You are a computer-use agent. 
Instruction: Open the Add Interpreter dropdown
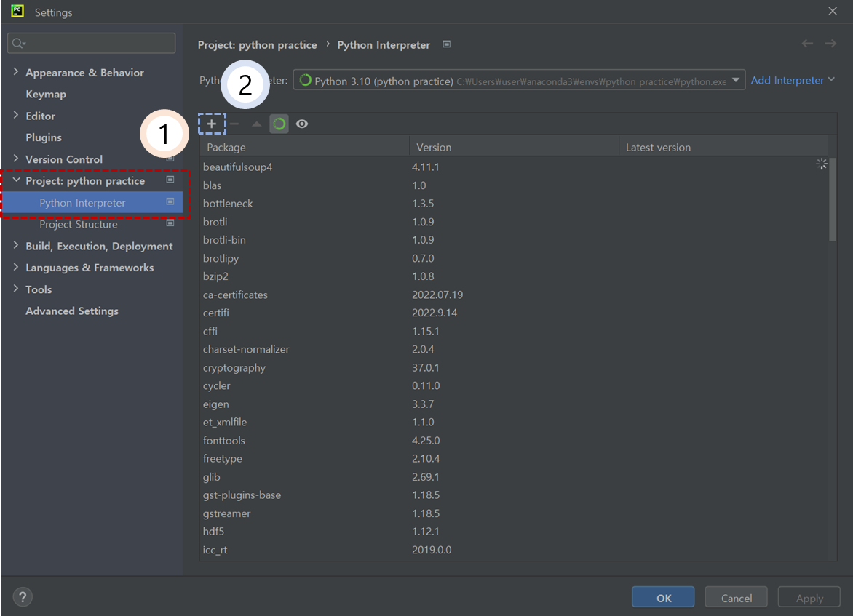coord(793,80)
